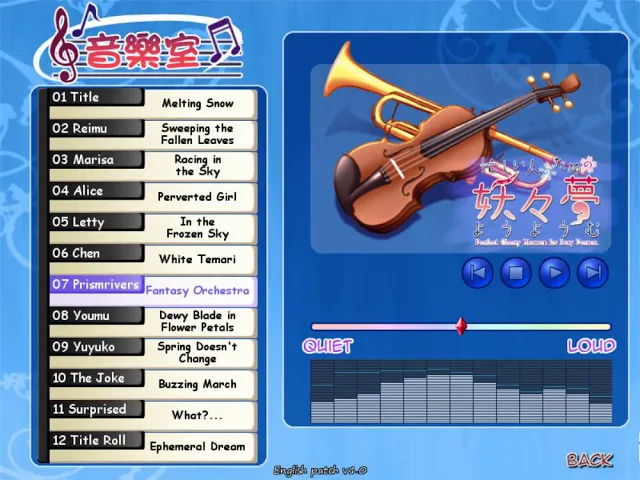
Task: Click song name Perverted Girl
Action: click(197, 197)
